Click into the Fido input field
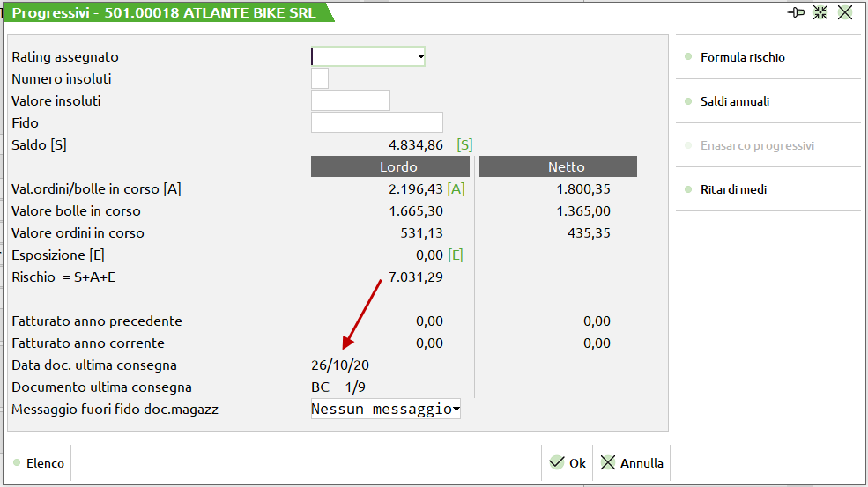 376,123
